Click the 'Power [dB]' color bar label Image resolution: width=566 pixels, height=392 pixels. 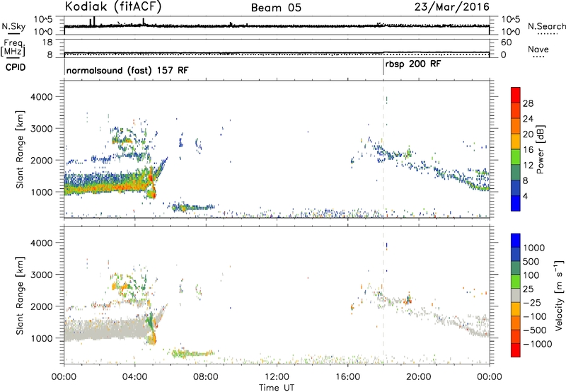(x=540, y=149)
